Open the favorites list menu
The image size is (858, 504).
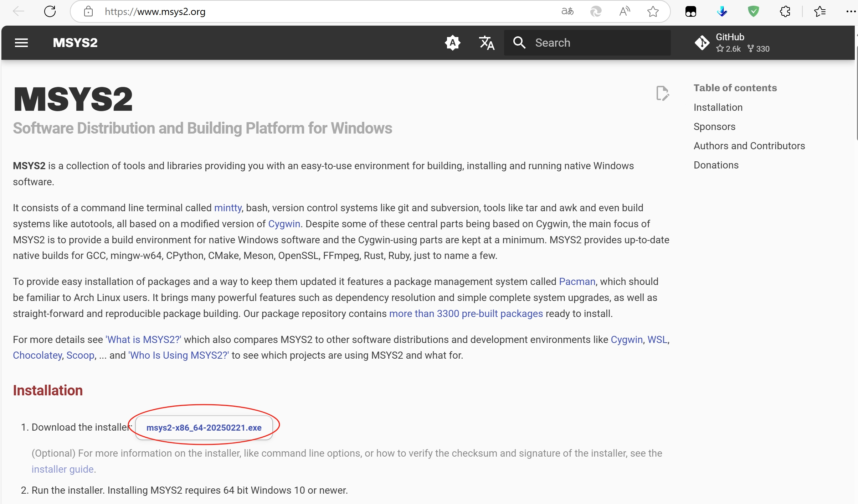tap(820, 11)
